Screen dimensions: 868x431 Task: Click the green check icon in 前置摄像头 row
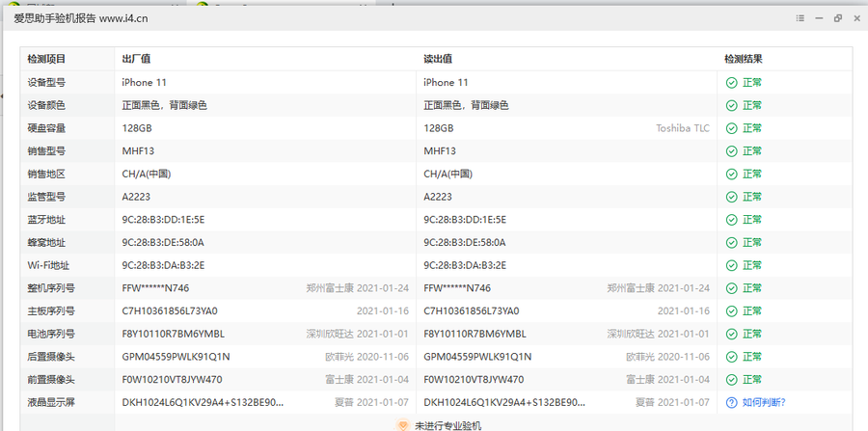coord(732,380)
